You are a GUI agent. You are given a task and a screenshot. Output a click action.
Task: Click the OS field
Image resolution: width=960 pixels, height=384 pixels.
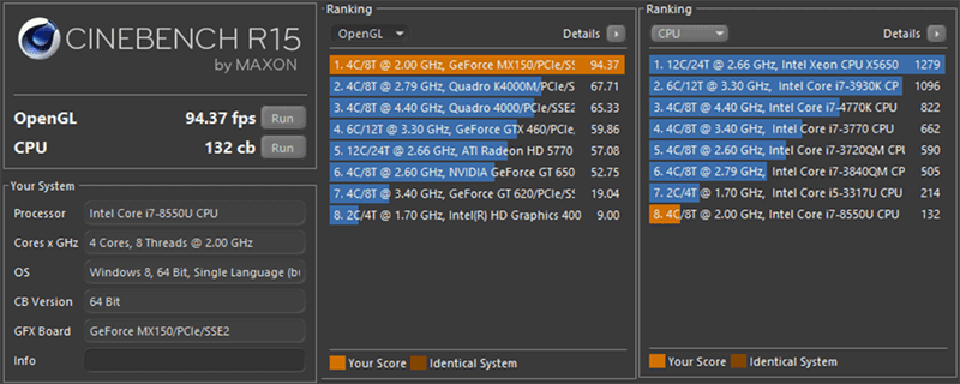click(195, 272)
